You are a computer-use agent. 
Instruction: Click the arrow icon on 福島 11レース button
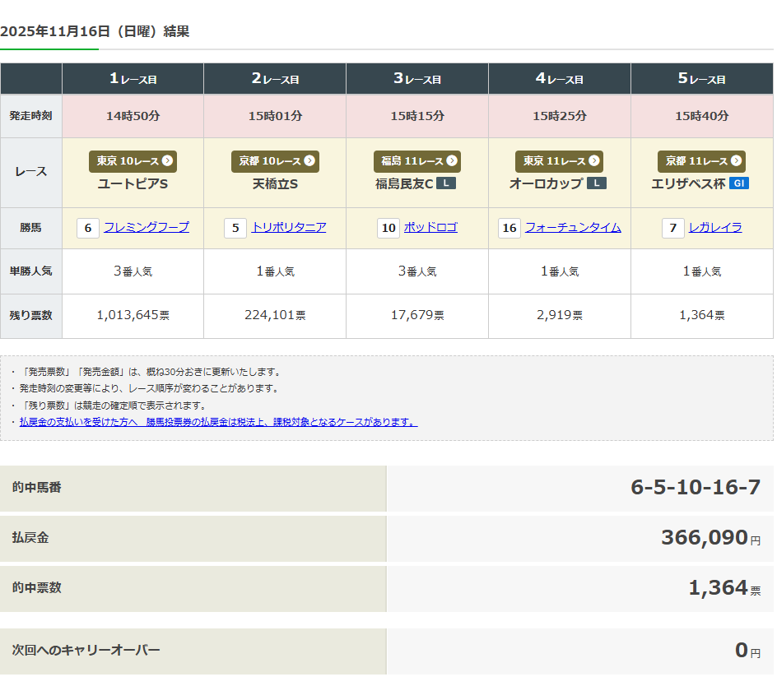(x=452, y=161)
